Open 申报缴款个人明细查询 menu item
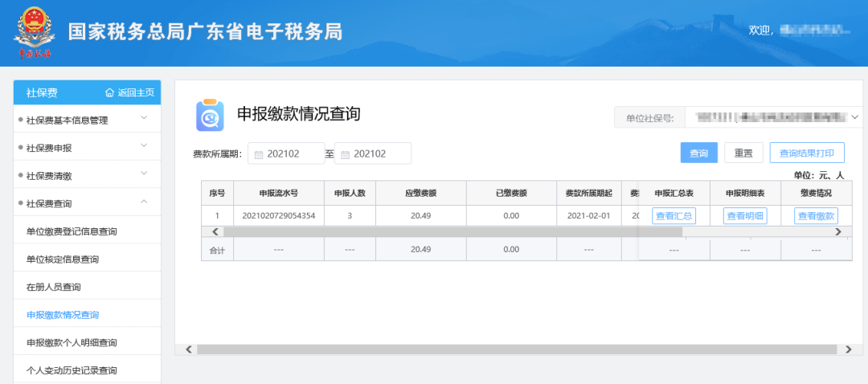Viewport: 868px width, 384px height. [x=72, y=342]
